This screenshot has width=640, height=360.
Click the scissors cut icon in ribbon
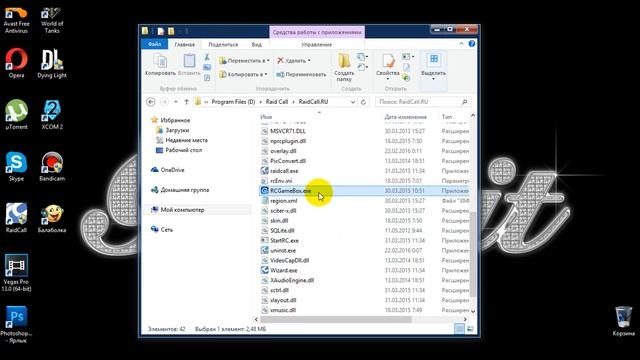pos(207,57)
